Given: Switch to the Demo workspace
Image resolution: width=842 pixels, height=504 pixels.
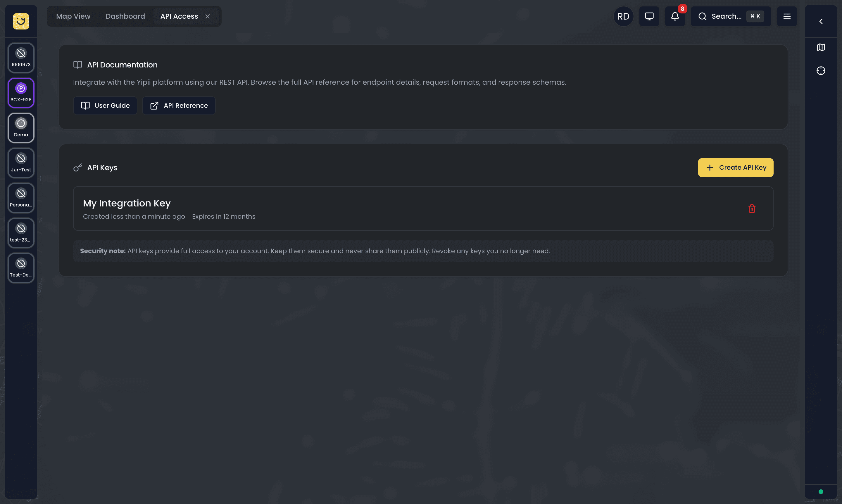Looking at the screenshot, I should (21, 127).
